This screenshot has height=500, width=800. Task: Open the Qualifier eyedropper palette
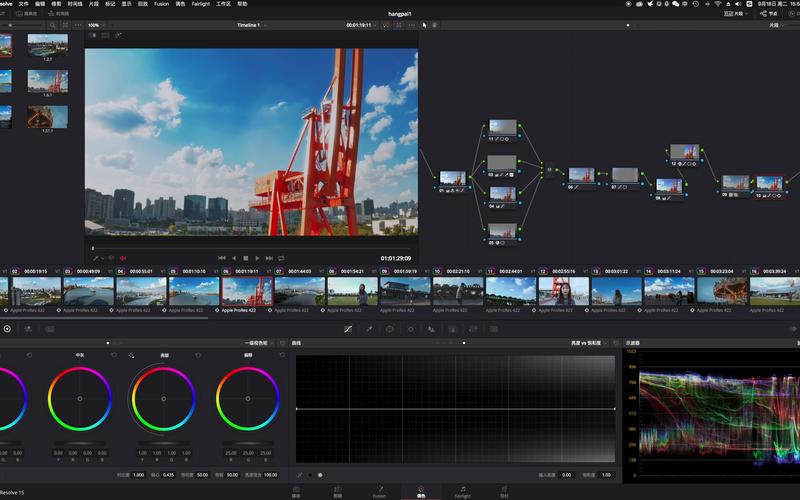tap(369, 329)
